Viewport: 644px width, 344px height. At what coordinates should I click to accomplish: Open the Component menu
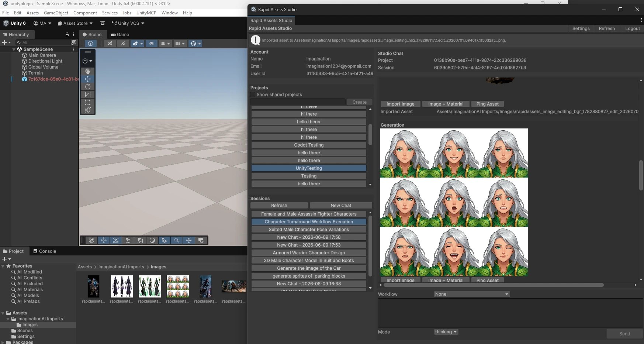tap(85, 13)
